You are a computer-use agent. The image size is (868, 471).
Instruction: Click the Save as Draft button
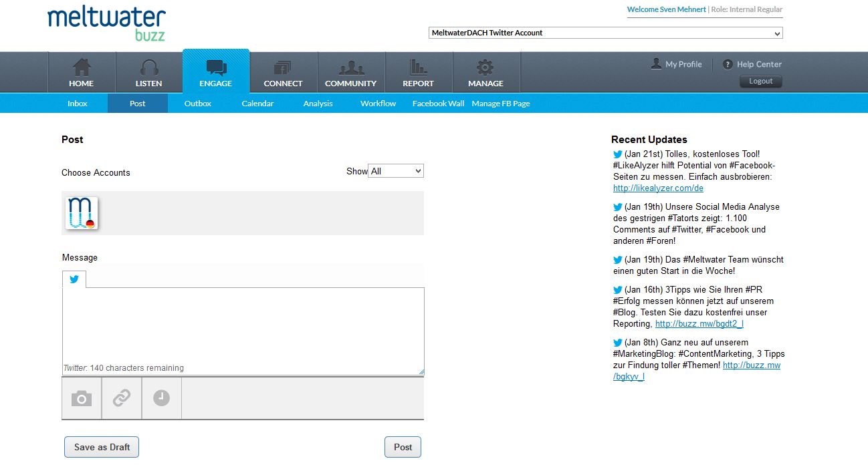[102, 447]
